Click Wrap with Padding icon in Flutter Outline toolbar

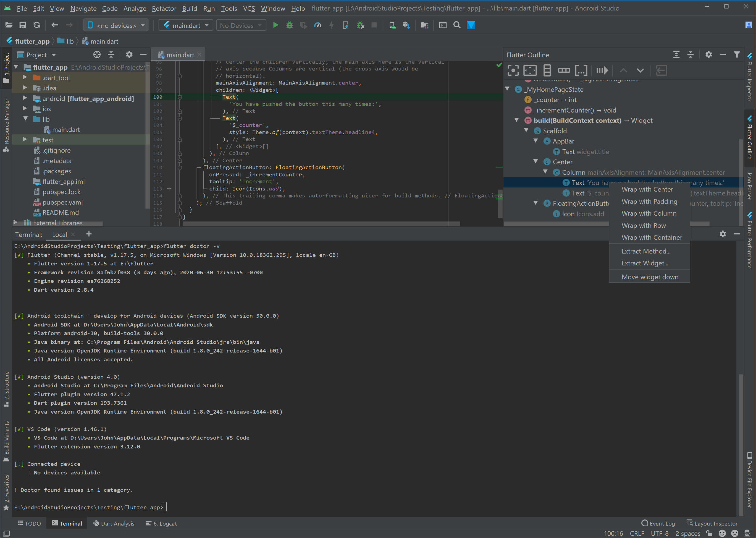point(530,70)
